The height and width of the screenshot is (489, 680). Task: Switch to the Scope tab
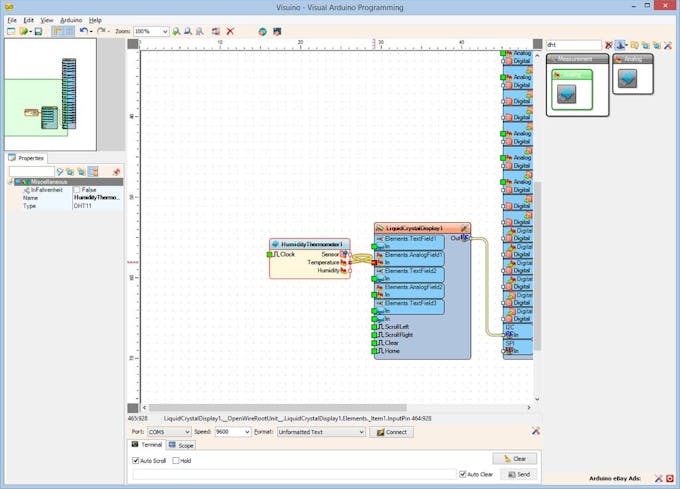coord(181,445)
